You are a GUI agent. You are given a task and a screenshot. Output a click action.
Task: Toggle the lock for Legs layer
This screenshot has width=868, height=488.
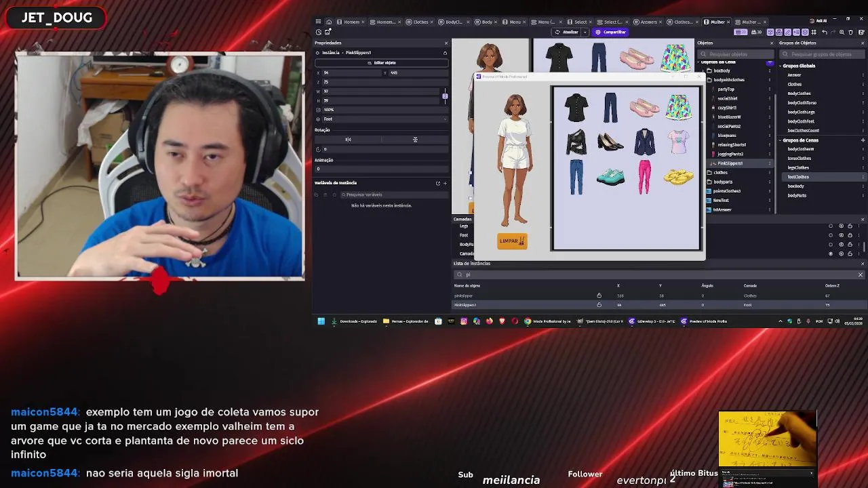pos(850,226)
